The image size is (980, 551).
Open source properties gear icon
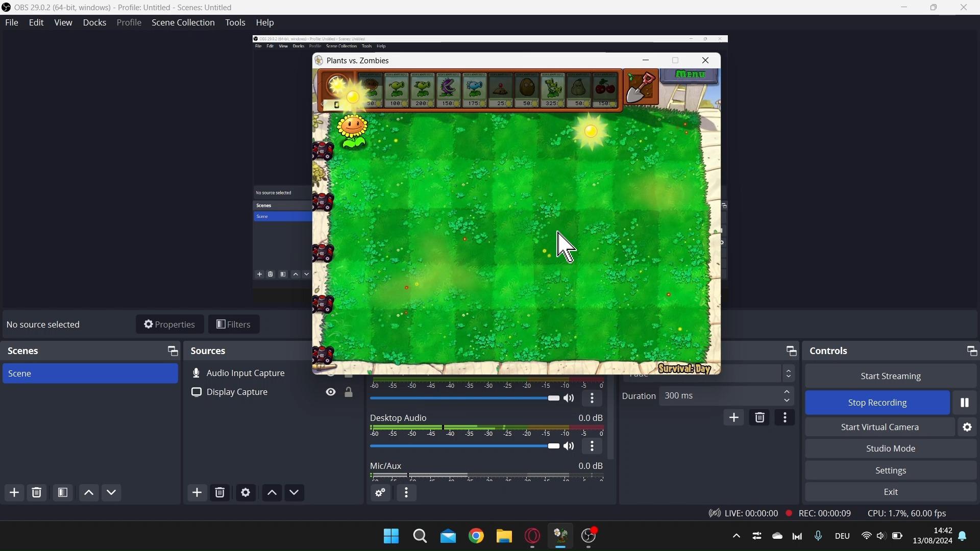pyautogui.click(x=246, y=493)
